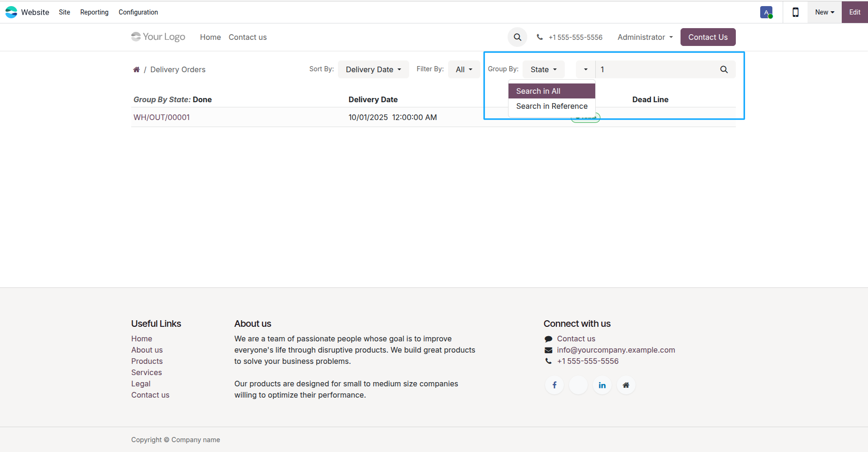Select Search in All option
Image resolution: width=868 pixels, height=452 pixels.
[552, 91]
